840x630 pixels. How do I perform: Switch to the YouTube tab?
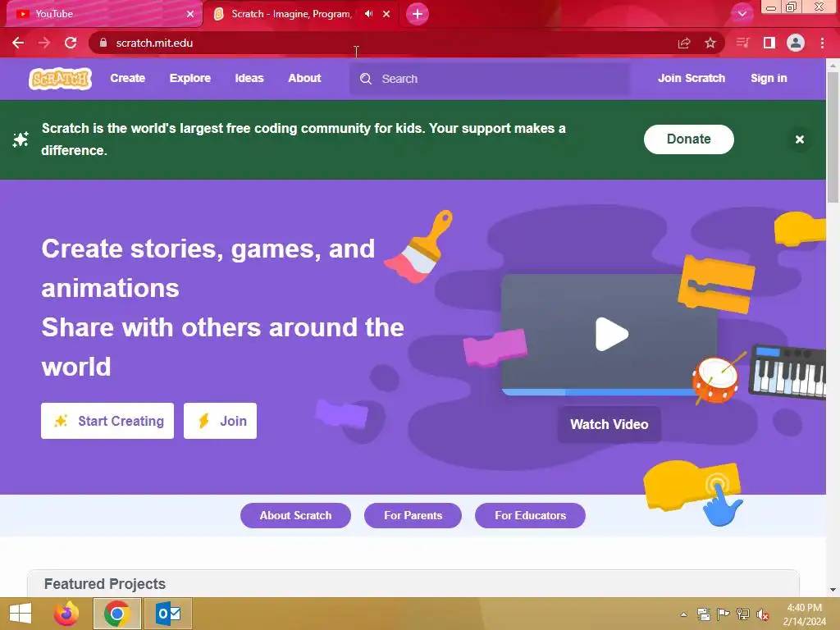[x=104, y=14]
